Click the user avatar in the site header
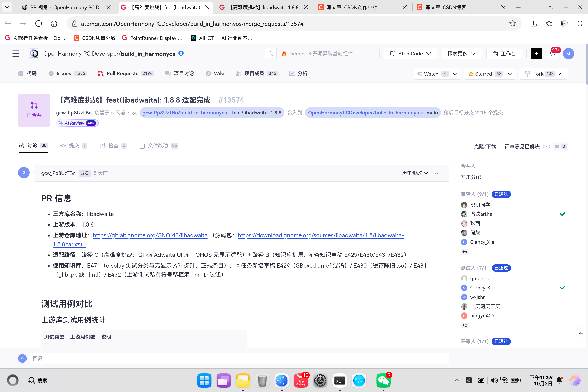The image size is (588, 392). coord(569,54)
